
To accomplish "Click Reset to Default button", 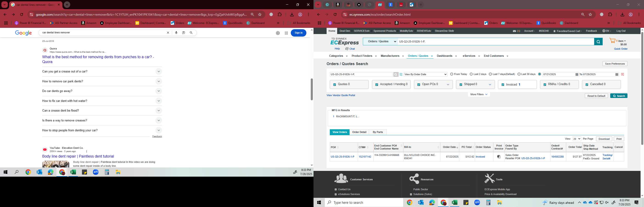I will [596, 96].
